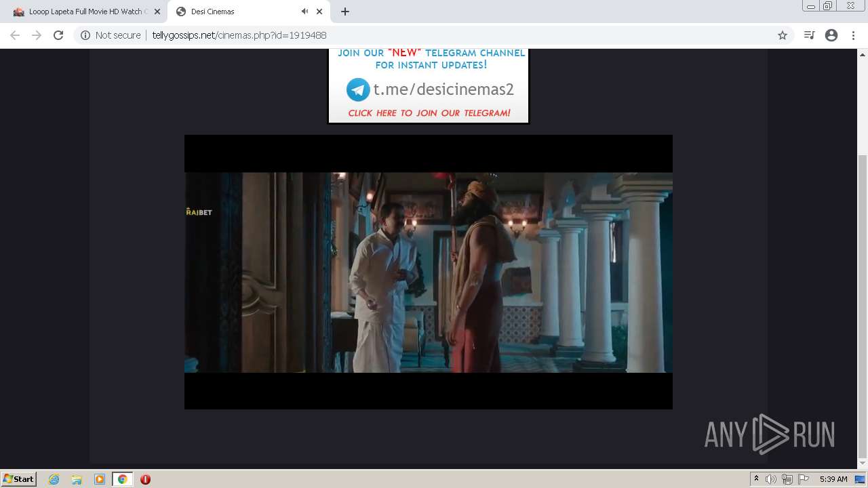
Task: Click the clock showing 5:39 AM
Action: click(x=833, y=479)
